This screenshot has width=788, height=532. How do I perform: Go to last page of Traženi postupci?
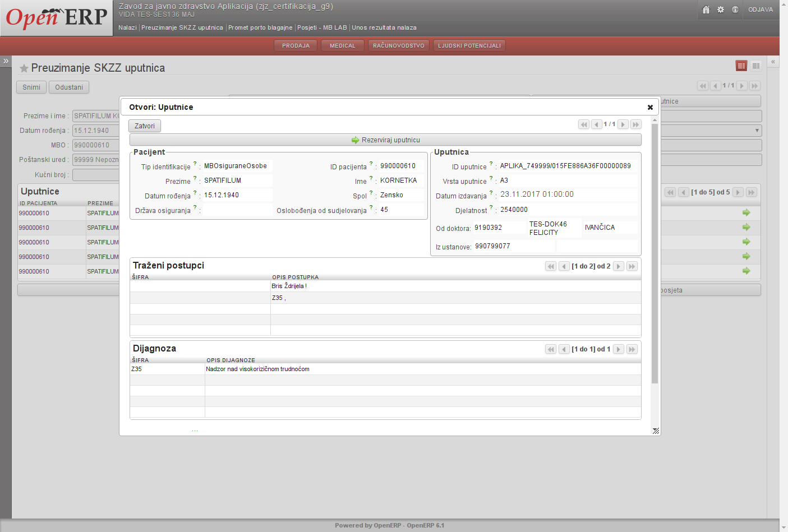point(632,266)
